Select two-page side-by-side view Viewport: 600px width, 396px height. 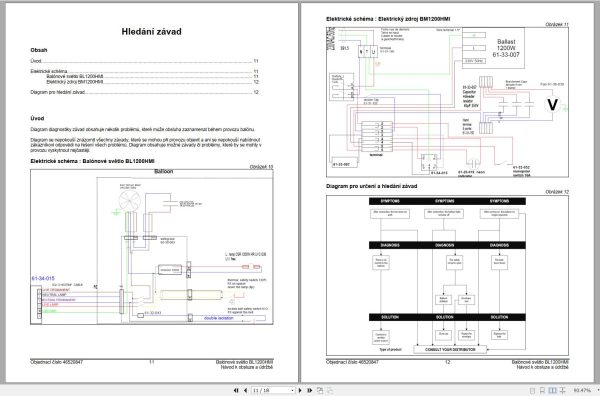(x=552, y=390)
